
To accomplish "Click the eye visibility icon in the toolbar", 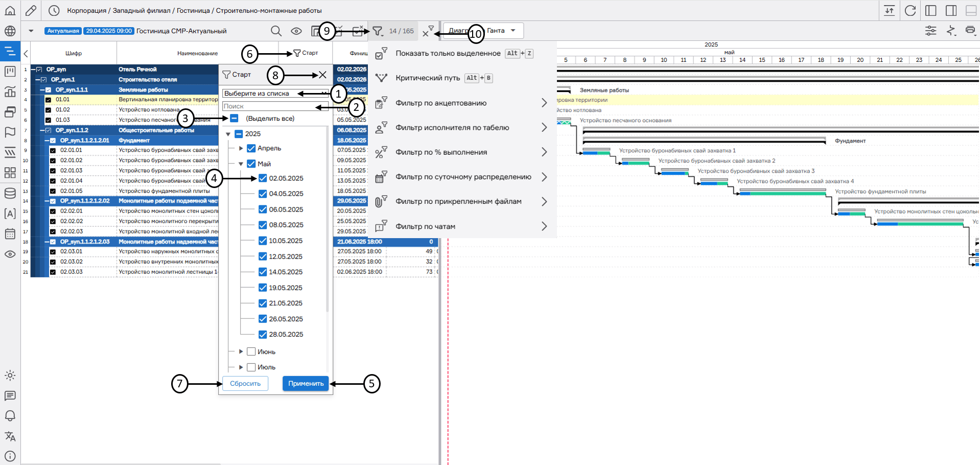I will pyautogui.click(x=296, y=31).
